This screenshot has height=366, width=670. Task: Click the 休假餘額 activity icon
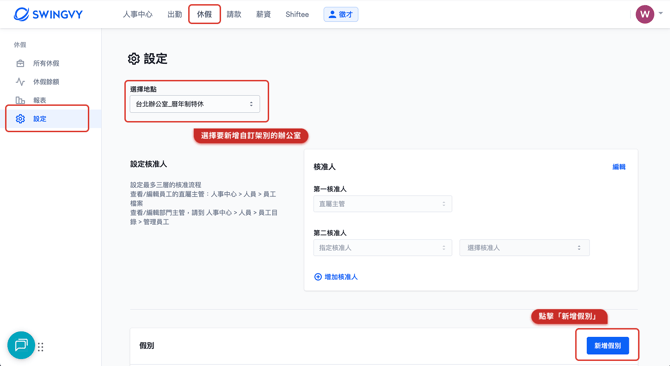click(20, 82)
